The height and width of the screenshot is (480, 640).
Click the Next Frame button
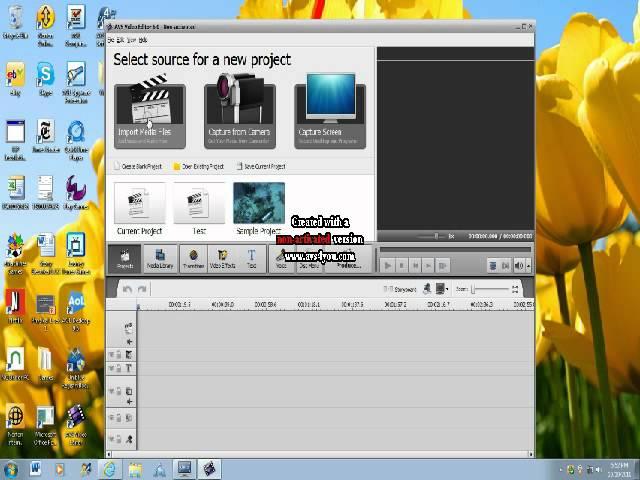tap(429, 266)
